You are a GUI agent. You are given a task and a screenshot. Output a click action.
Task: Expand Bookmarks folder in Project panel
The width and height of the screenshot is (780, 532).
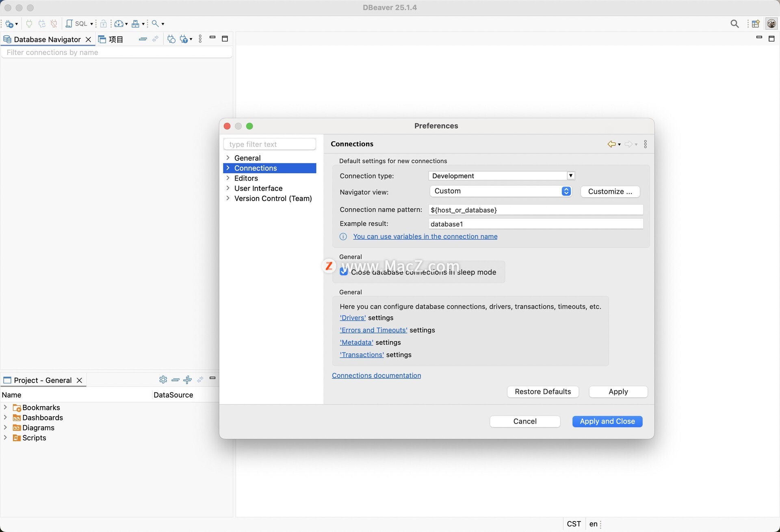5,407
